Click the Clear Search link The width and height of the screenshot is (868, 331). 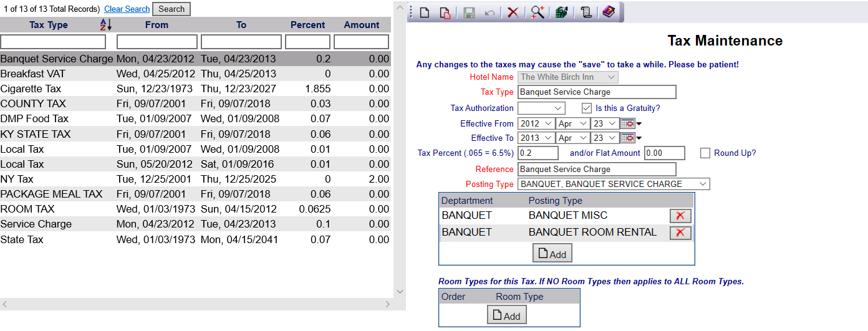coord(127,9)
